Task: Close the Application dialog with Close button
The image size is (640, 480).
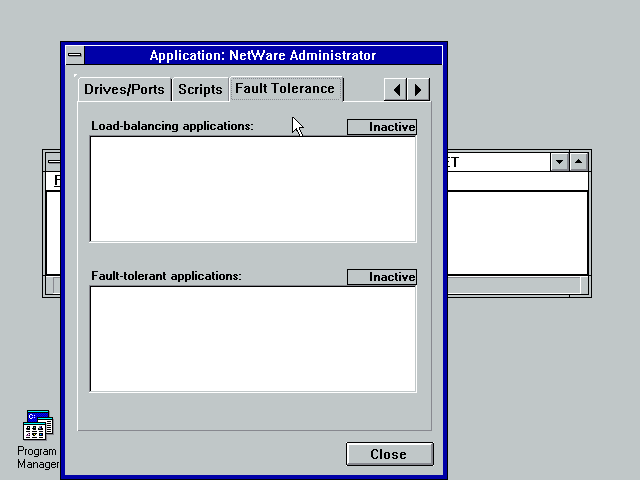Action: coord(389,454)
